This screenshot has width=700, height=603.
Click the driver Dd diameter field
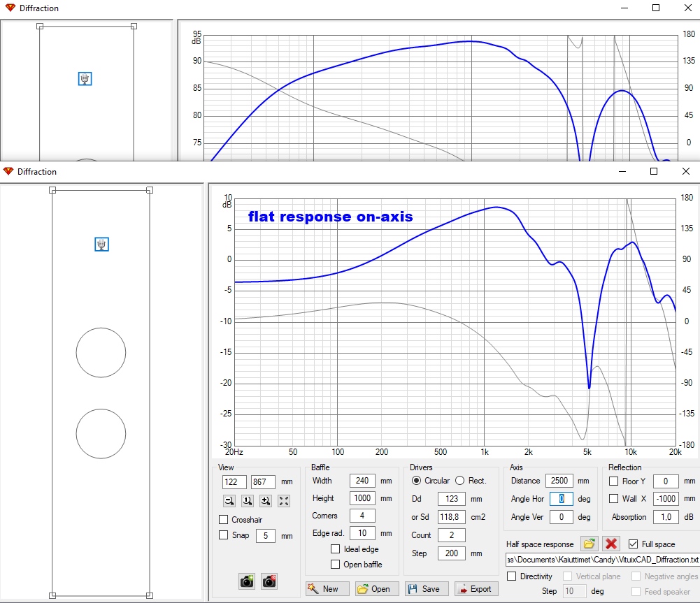coord(451,499)
